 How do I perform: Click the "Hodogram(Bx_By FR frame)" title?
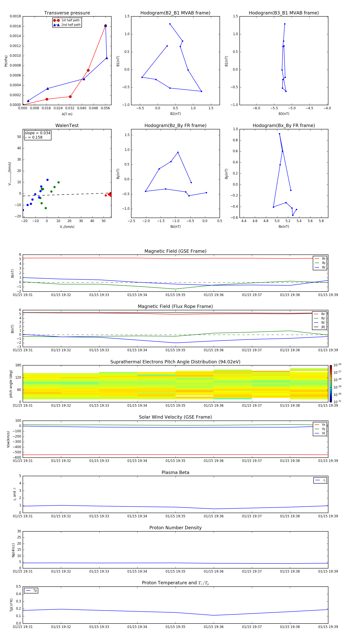coord(284,125)
